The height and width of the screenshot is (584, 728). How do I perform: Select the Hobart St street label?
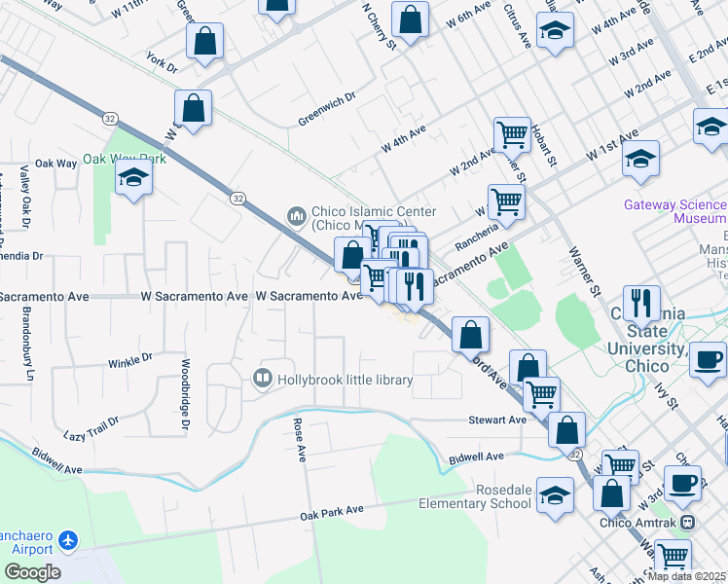pos(544,146)
